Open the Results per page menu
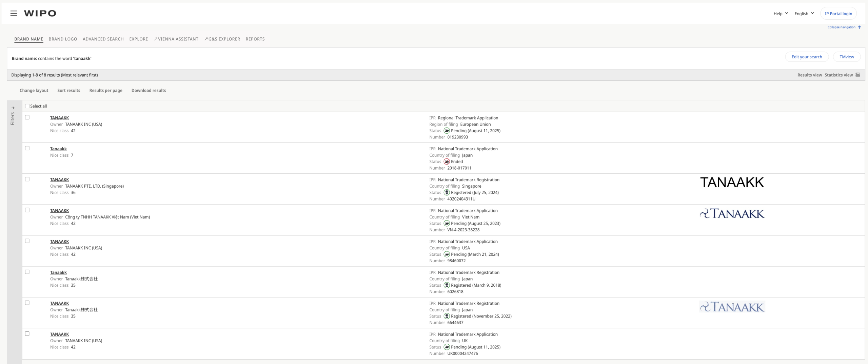This screenshot has height=364, width=868. 106,90
